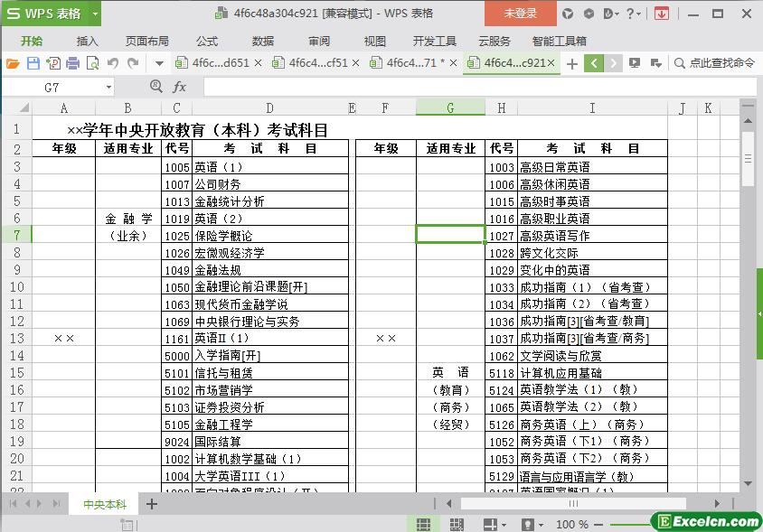Viewport: 763px width, 532px height.
Task: Print the sheet using the printer icon
Action: [x=72, y=63]
